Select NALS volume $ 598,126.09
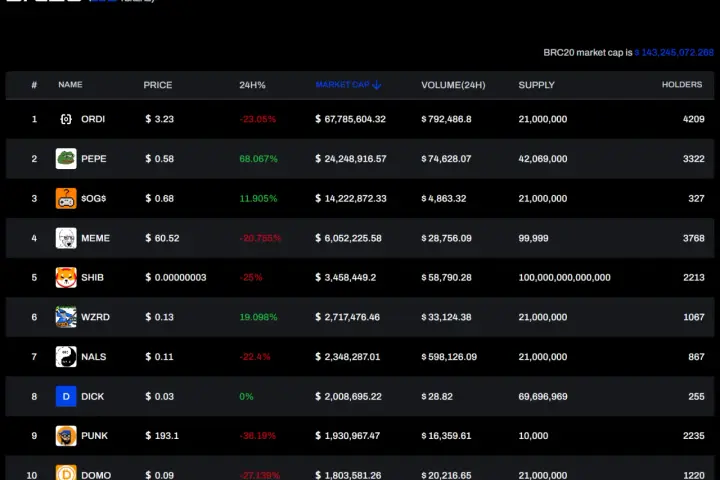This screenshot has width=720, height=480. click(x=449, y=357)
